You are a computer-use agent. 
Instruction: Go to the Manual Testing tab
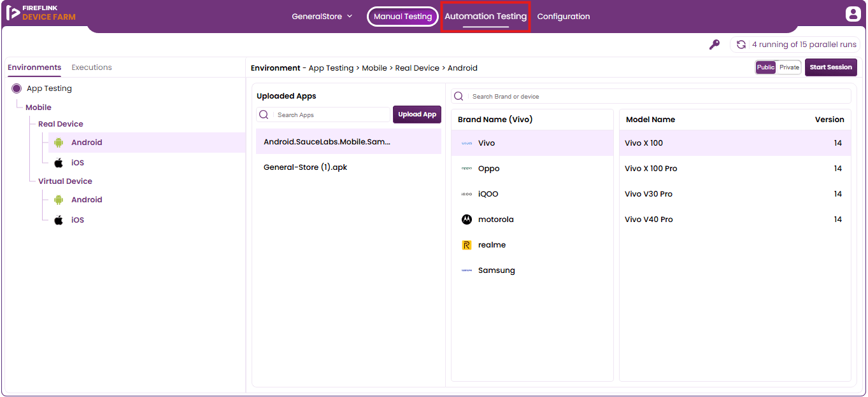(x=402, y=17)
